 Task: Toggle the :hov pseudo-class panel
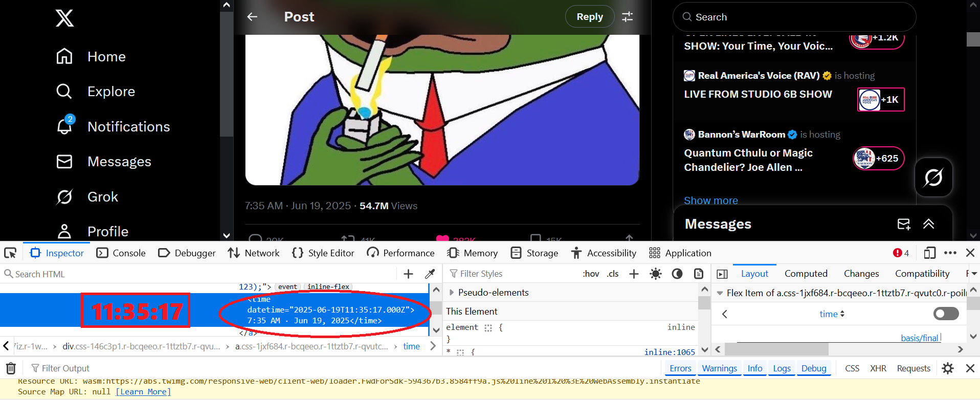[x=591, y=274]
